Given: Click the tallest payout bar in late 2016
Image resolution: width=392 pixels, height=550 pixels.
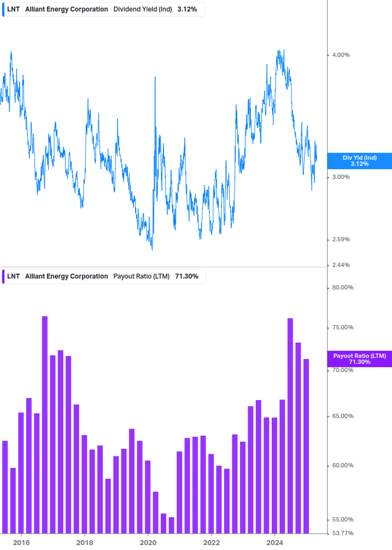Looking at the screenshot, I should tap(45, 425).
